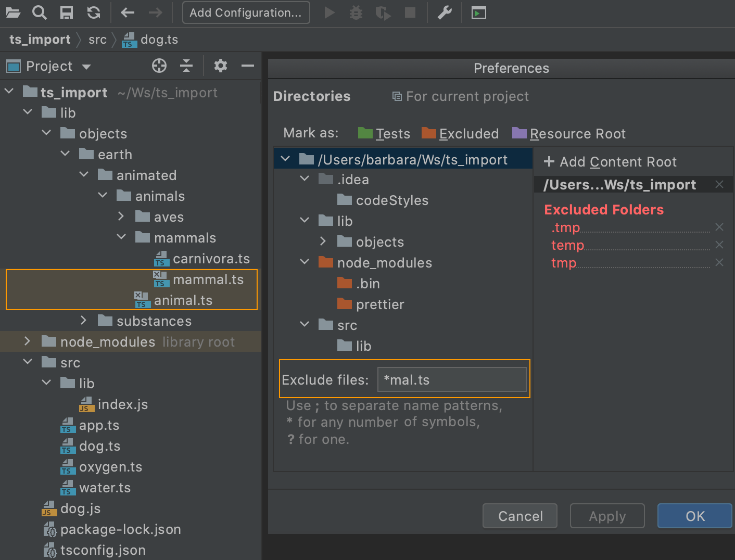Collapse ts_import root in Project tree

coord(9,91)
